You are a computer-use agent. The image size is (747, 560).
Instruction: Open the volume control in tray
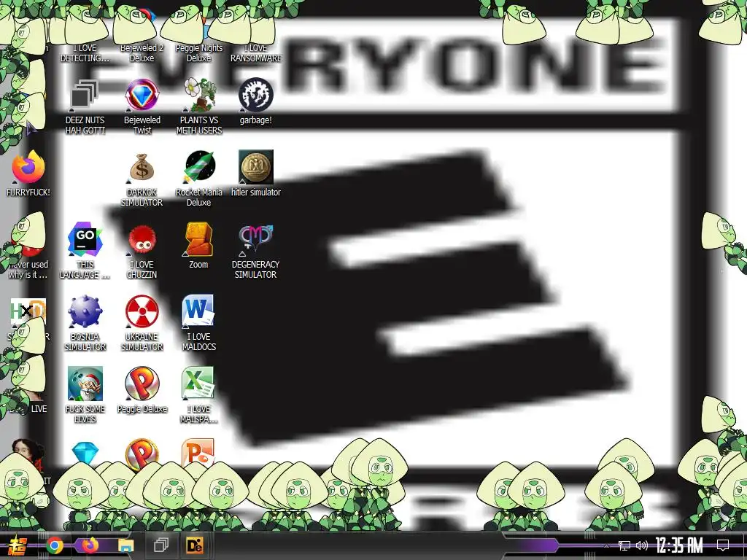pos(642,545)
